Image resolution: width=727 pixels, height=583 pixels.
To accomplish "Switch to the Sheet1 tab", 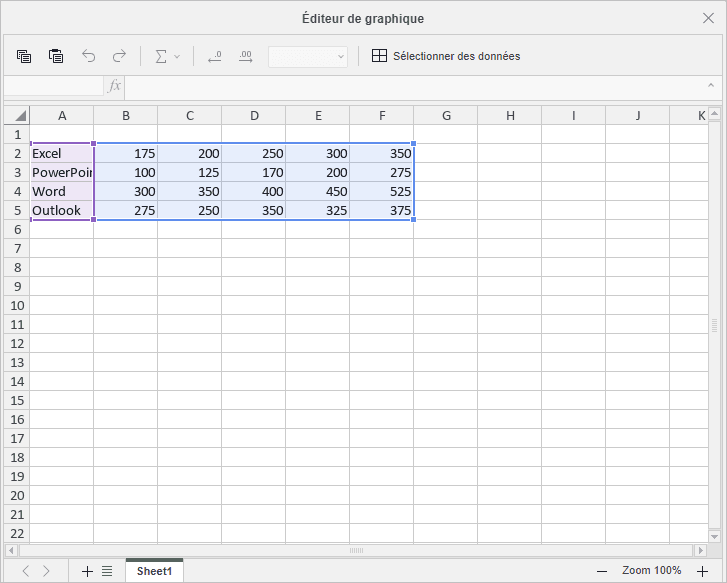I will [154, 571].
